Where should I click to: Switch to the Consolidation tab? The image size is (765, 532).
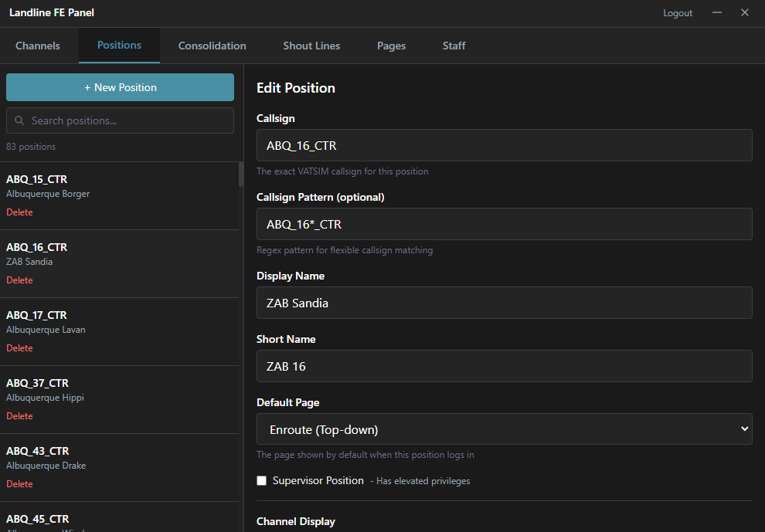[x=212, y=46]
